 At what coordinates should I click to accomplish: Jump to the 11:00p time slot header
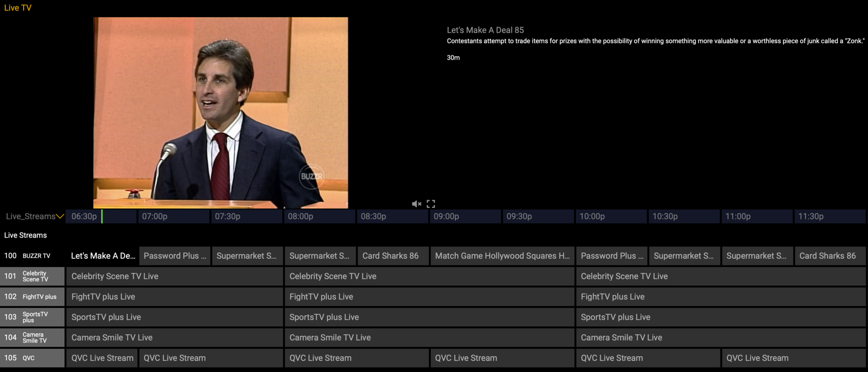(757, 217)
